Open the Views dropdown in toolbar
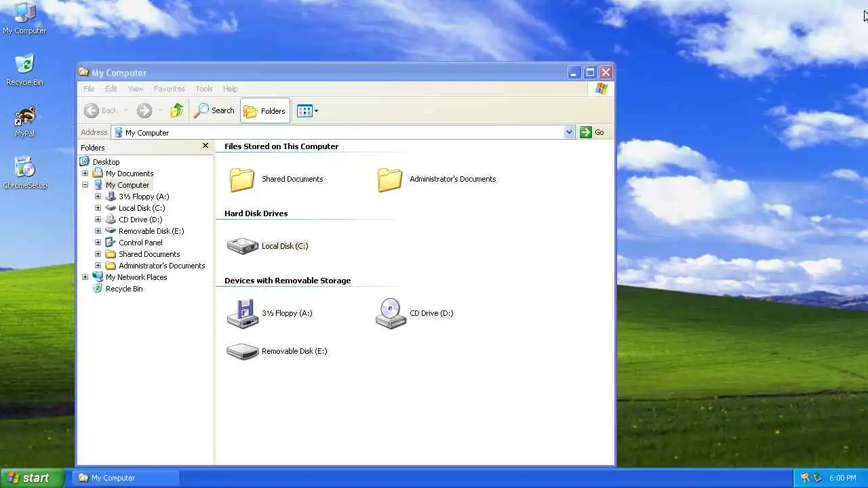The width and height of the screenshot is (868, 488). [307, 110]
